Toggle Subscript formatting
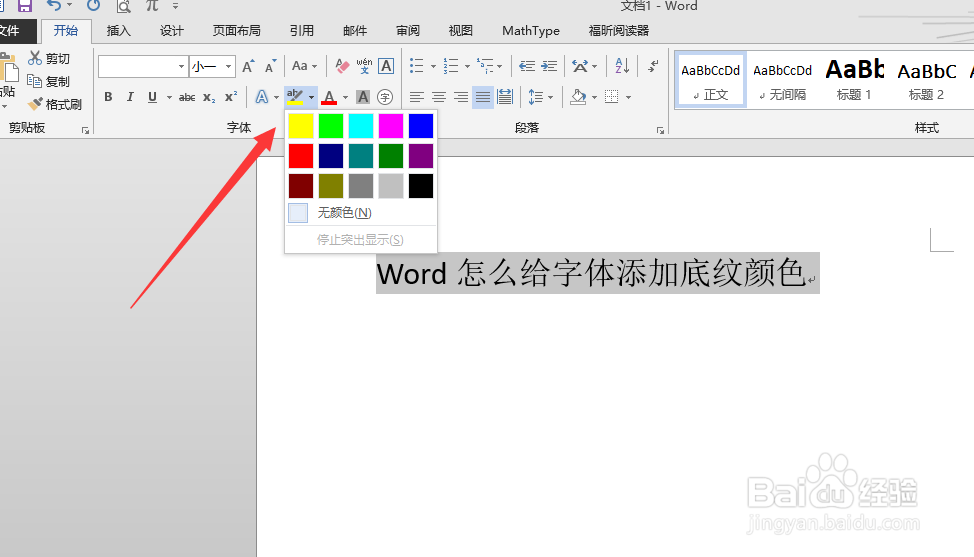The image size is (974, 557). [x=209, y=97]
